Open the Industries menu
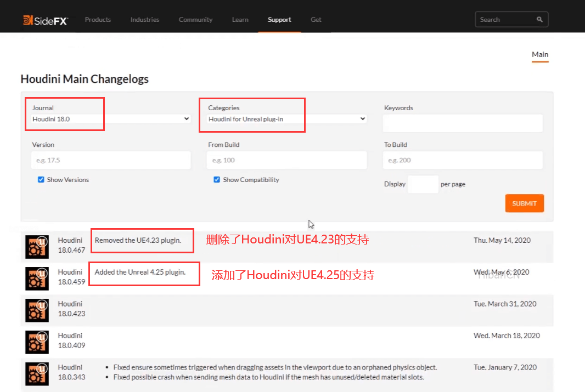The width and height of the screenshot is (585, 392). [145, 20]
